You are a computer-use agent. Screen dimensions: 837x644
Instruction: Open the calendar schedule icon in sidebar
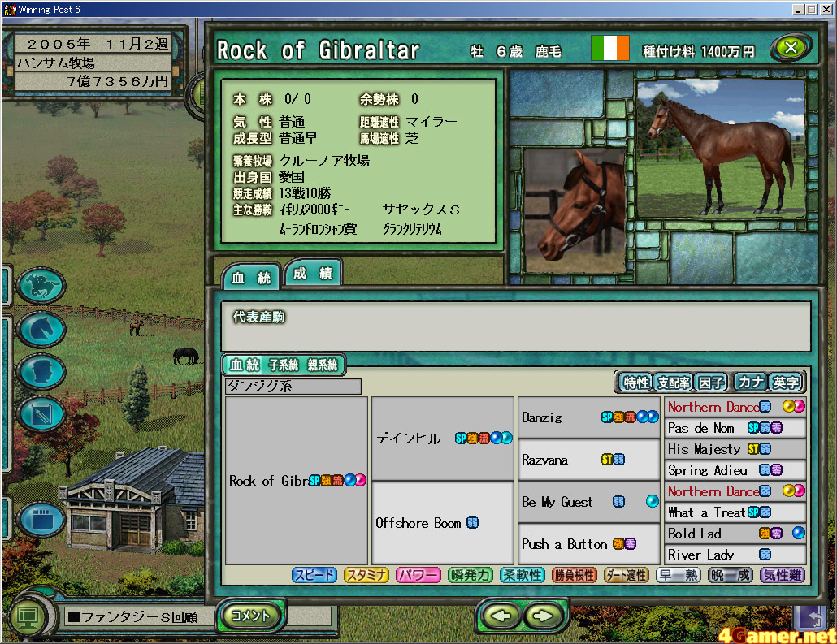point(41,519)
